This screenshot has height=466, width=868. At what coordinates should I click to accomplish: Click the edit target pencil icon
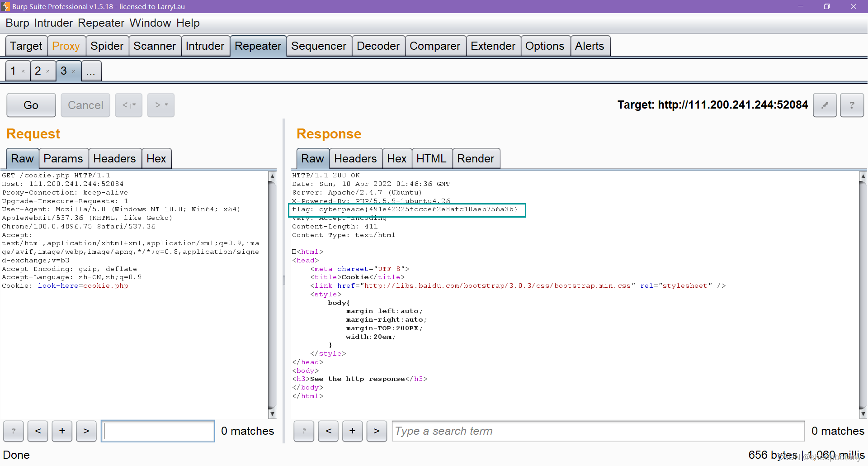click(x=825, y=105)
